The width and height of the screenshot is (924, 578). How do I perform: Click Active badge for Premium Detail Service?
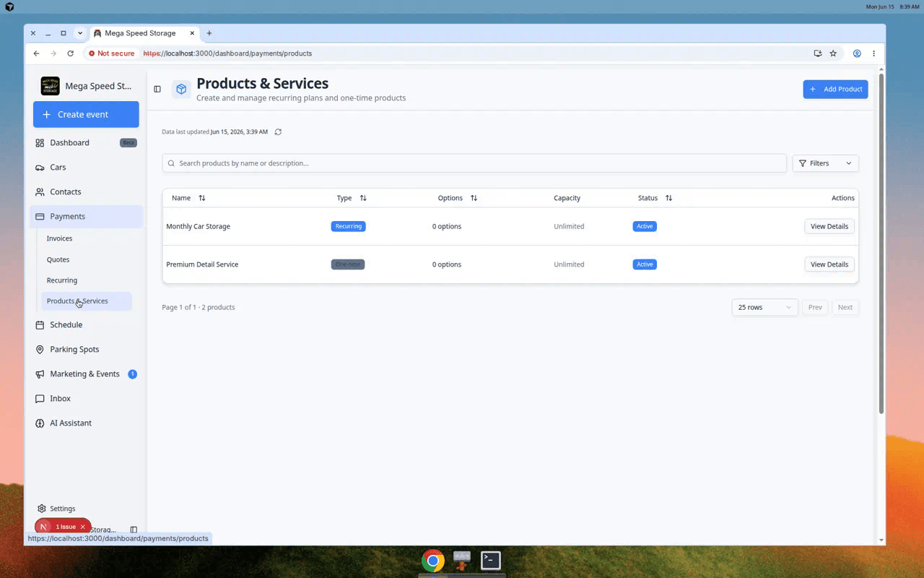pos(645,264)
